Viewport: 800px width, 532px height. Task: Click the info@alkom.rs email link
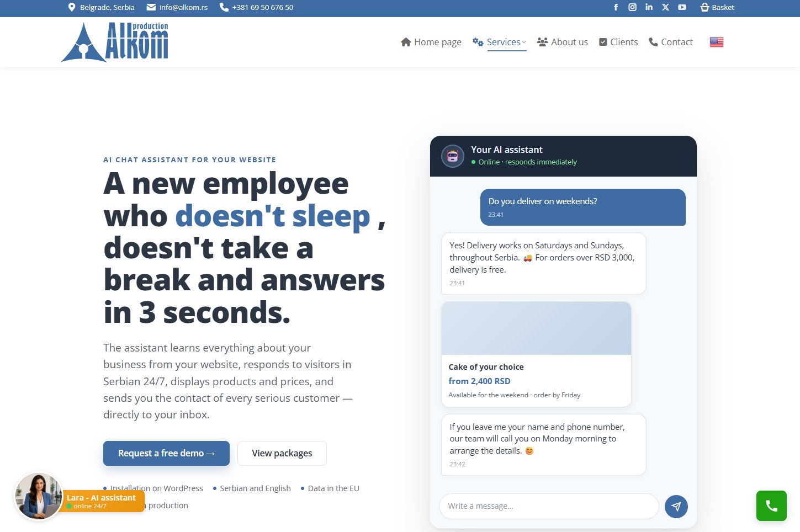[x=177, y=7]
